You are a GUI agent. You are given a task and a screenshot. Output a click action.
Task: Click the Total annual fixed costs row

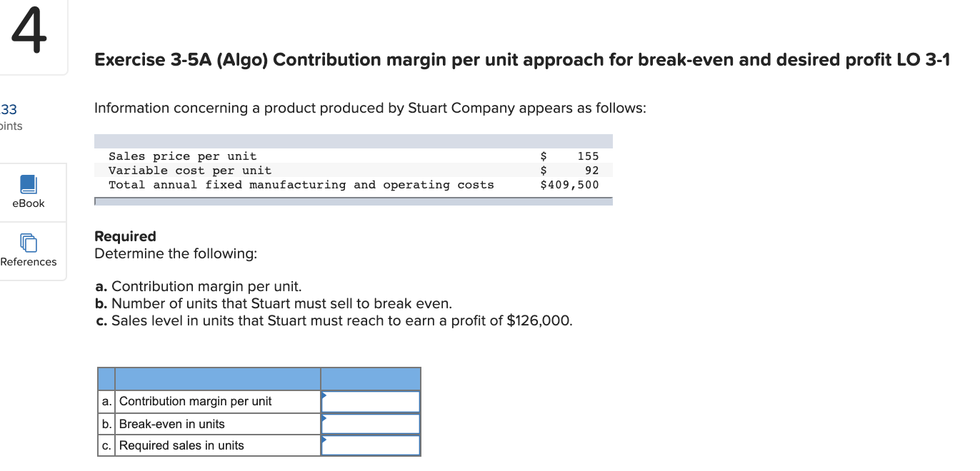tap(286, 184)
